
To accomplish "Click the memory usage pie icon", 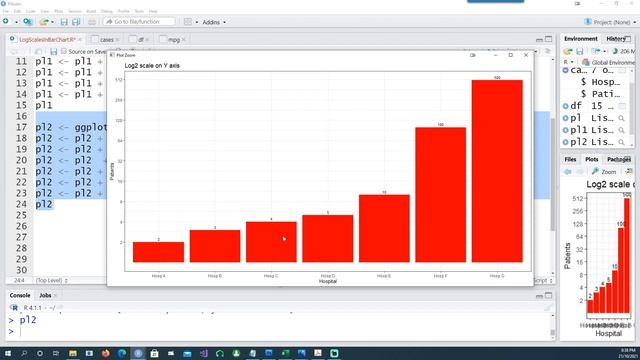I will tap(615, 51).
